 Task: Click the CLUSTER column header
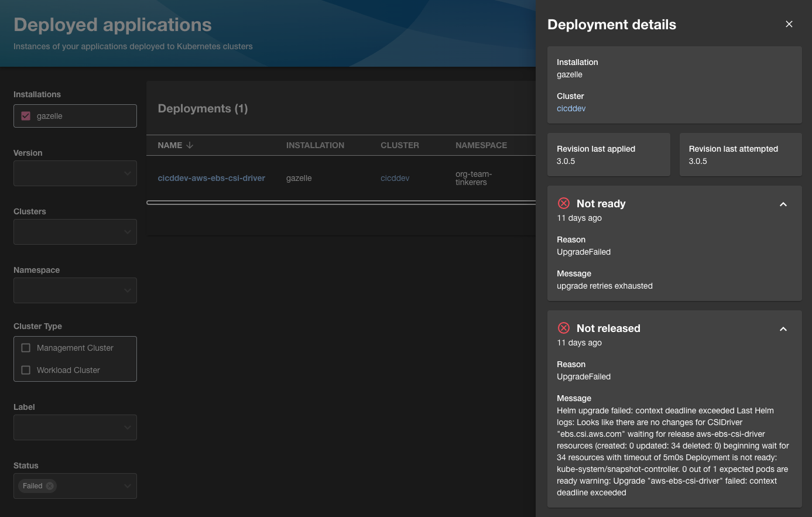pyautogui.click(x=400, y=145)
